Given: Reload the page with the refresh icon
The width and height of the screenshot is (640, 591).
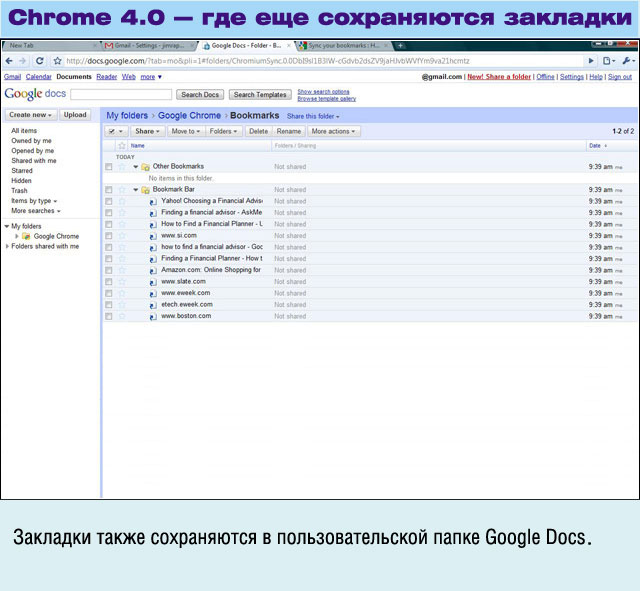Looking at the screenshot, I should tap(40, 61).
